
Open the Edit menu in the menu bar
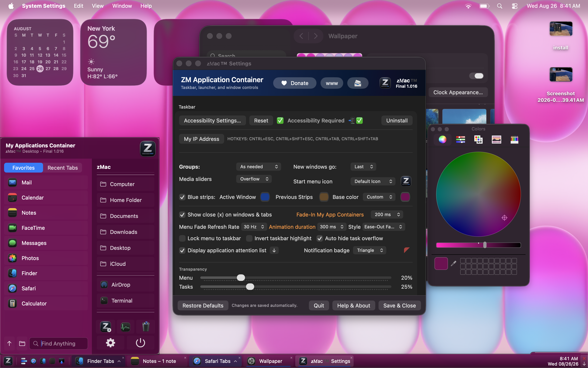click(78, 6)
